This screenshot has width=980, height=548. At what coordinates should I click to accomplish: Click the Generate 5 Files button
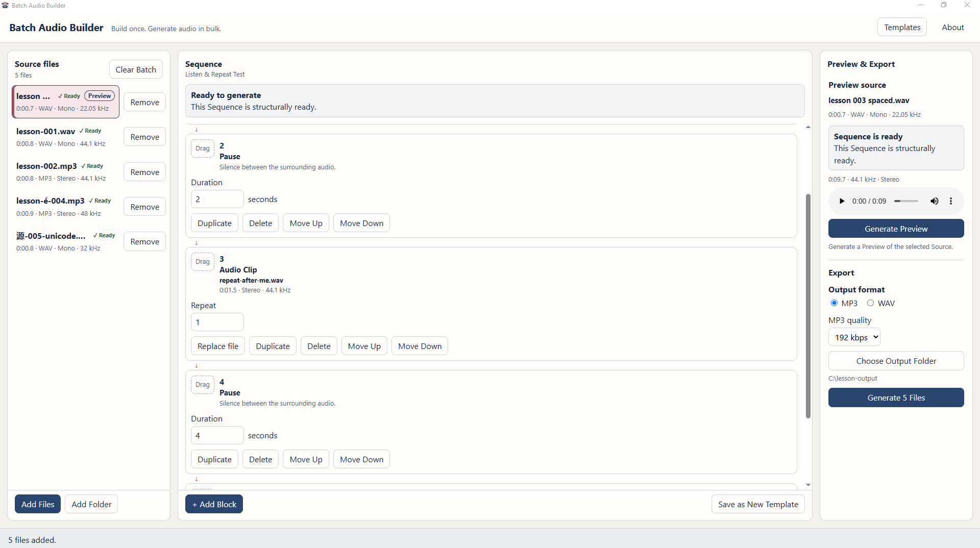896,397
